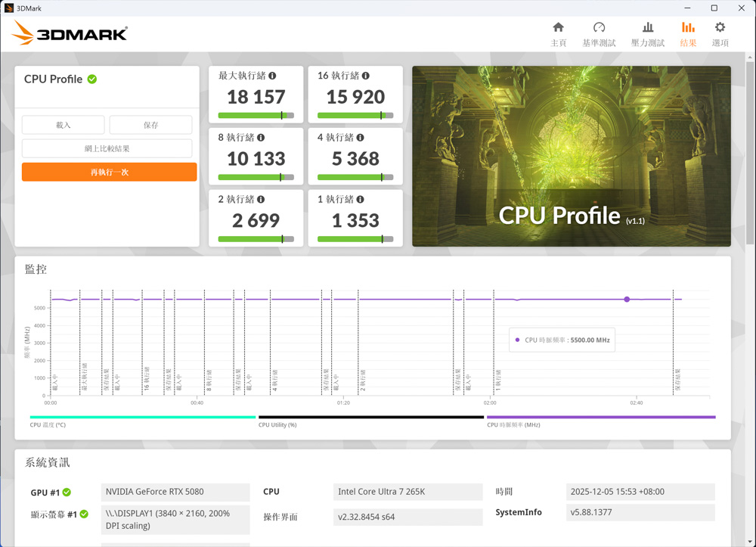Open 壓力測試 stress test icon
This screenshot has height=547, width=756.
(x=647, y=28)
